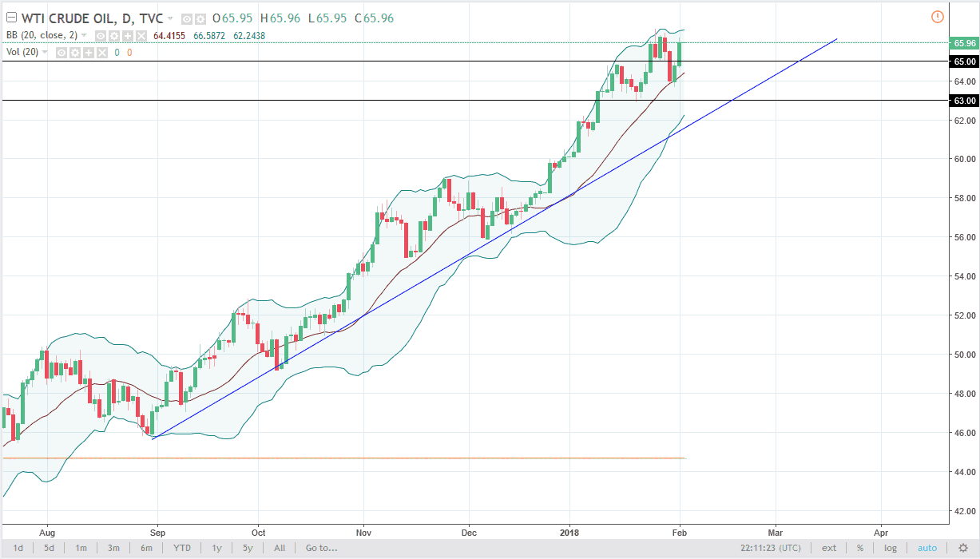Open WTI Crude Oil symbol settings gear
The height and width of the screenshot is (559, 980).
coord(200,18)
